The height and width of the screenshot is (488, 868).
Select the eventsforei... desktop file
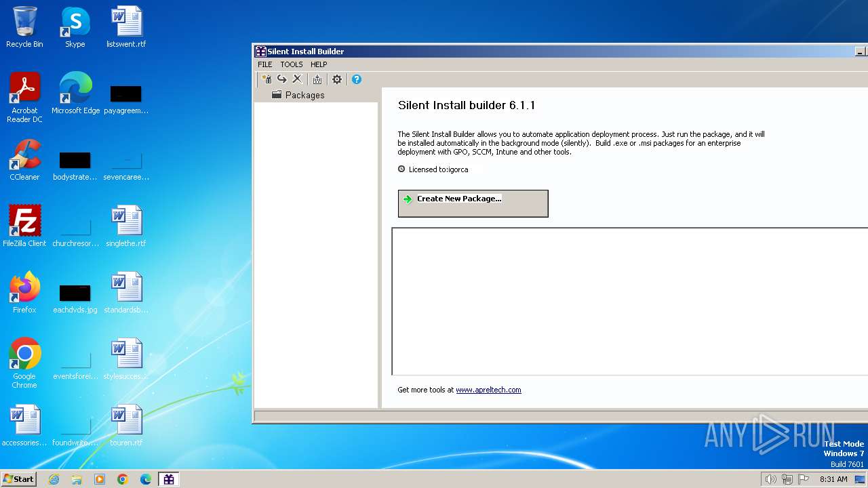(75, 365)
